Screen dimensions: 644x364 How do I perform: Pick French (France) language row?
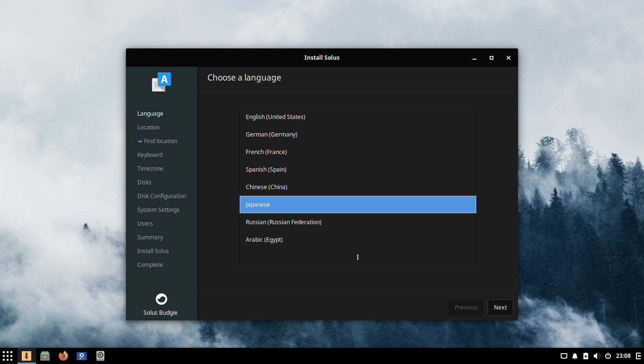(x=358, y=152)
